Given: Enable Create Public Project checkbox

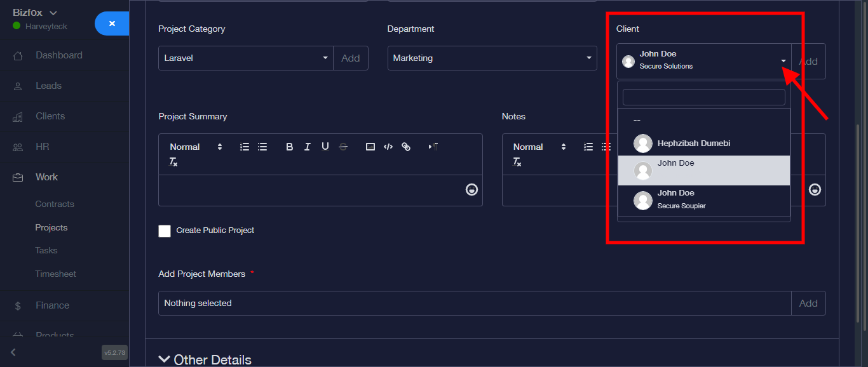Looking at the screenshot, I should (x=165, y=230).
